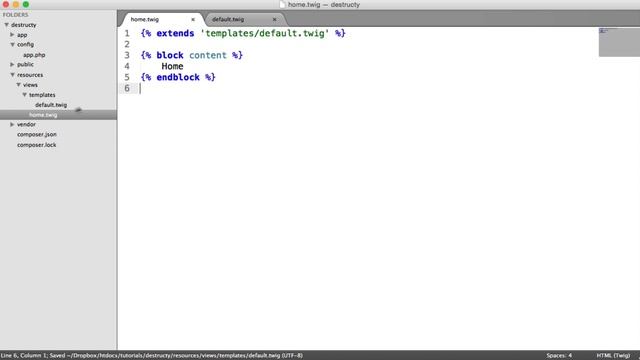Click the 'templates/default.twig' string

tap(264, 33)
